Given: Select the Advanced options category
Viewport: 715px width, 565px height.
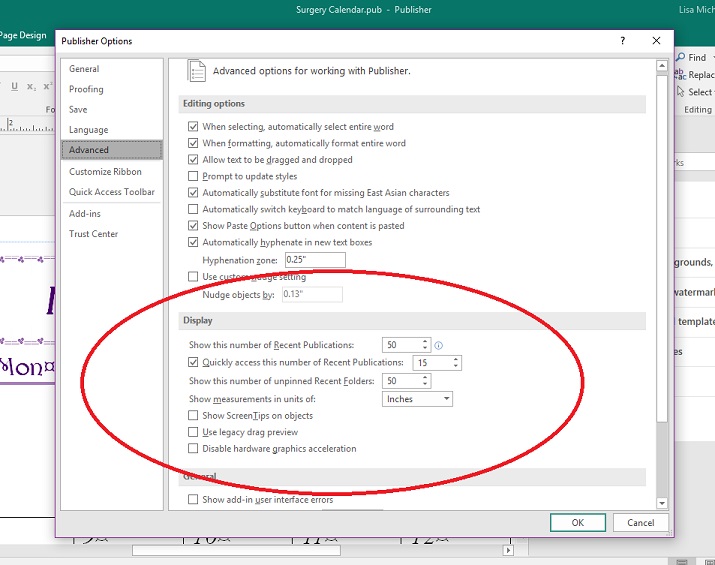Looking at the screenshot, I should 112,150.
